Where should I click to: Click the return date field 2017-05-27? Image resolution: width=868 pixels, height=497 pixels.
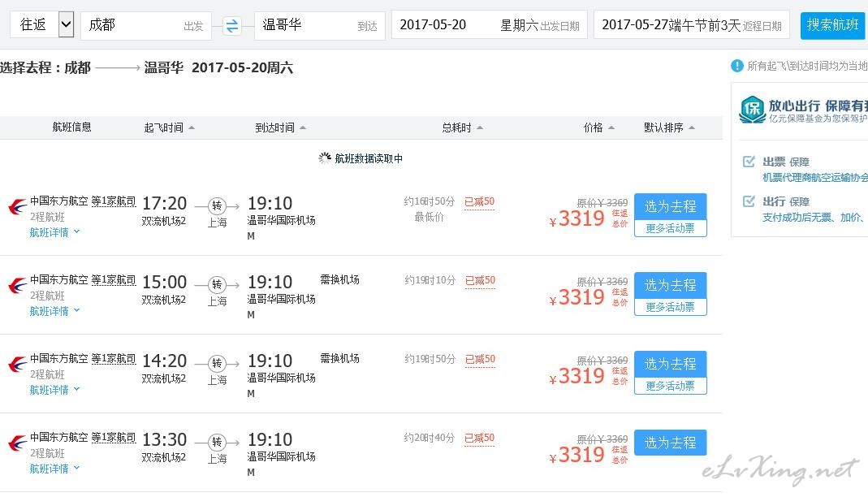click(692, 25)
